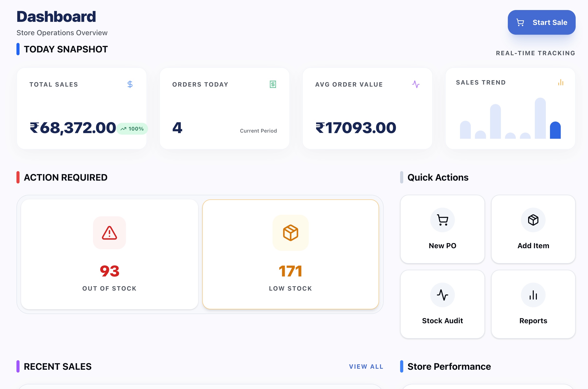Click the red warning triangle icon for Out of Stock
This screenshot has height=389, width=588.
[x=109, y=233]
